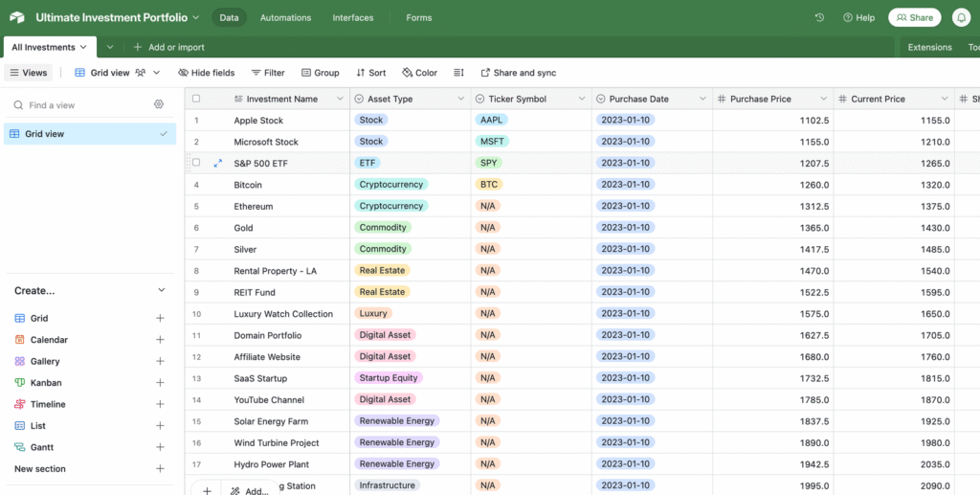Select Grid view in the sidebar
This screenshot has width=980, height=495.
tap(90, 134)
